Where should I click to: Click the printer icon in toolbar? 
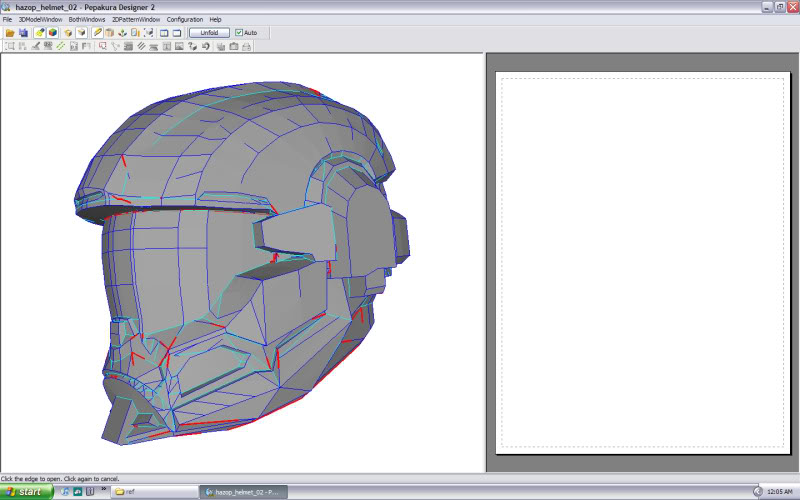[246, 46]
